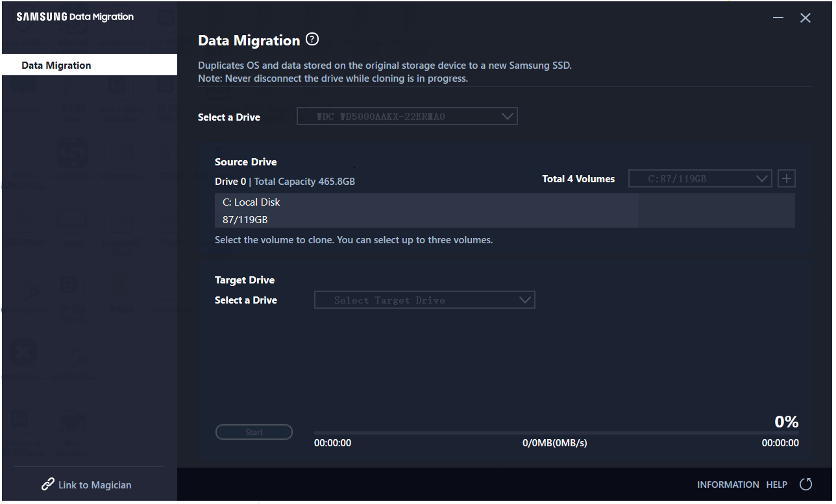Click the '87/119GB' usage text
836x504 pixels.
245,220
